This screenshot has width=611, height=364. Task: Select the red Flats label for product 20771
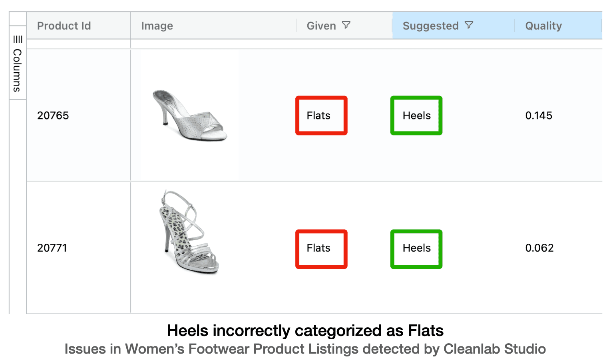pyautogui.click(x=321, y=249)
